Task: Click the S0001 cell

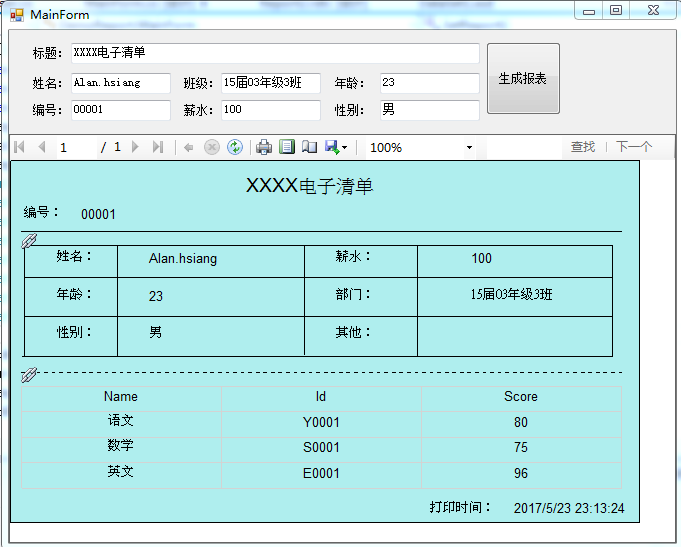Action: click(x=321, y=450)
